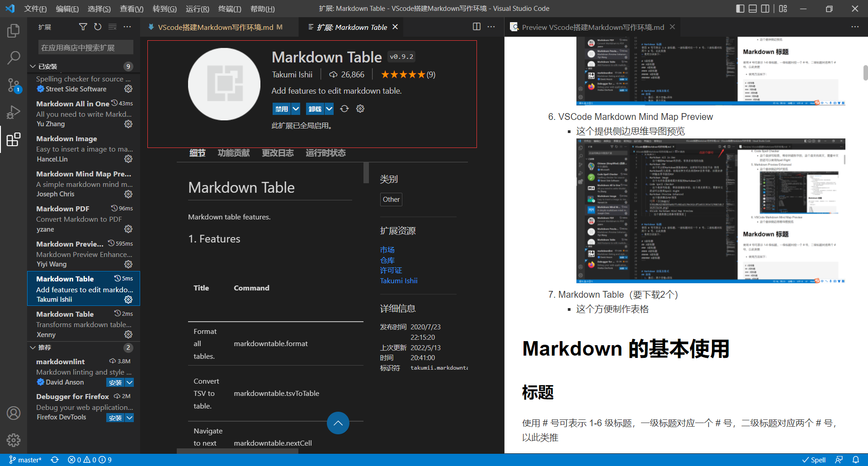Focus the extension marketplace search box
The image size is (868, 466).
tap(85, 48)
